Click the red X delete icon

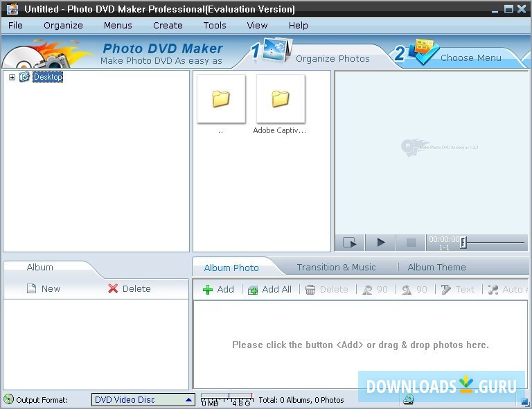113,289
